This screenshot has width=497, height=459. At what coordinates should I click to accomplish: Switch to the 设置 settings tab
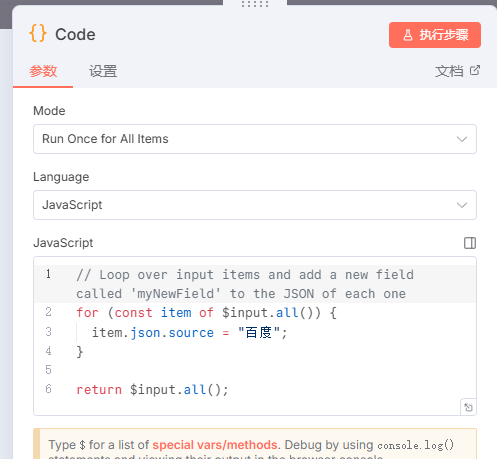tap(103, 71)
